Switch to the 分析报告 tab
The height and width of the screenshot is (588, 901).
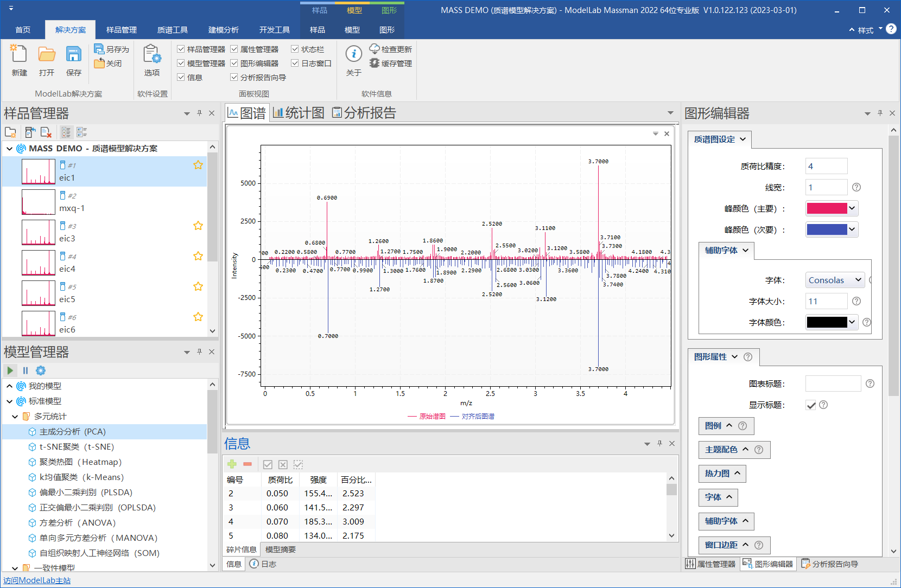(x=364, y=113)
